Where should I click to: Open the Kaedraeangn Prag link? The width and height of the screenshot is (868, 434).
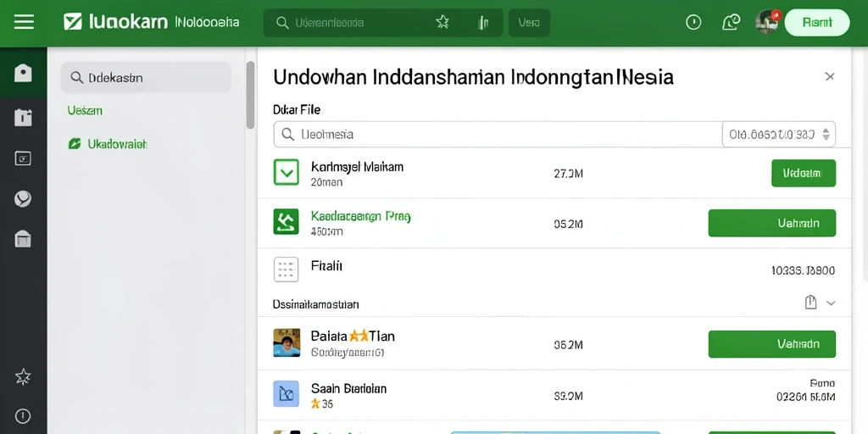pyautogui.click(x=361, y=216)
